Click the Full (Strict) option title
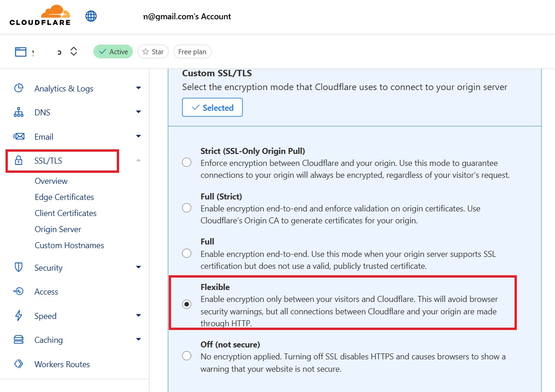This screenshot has height=392, width=555. tap(221, 197)
